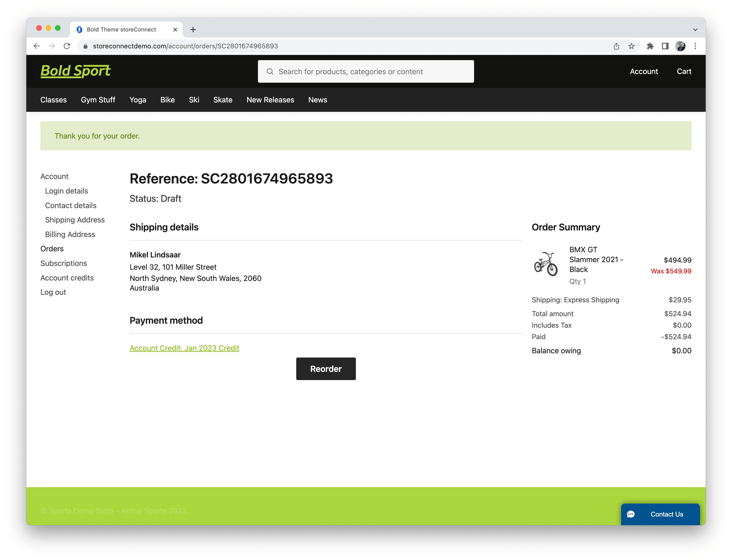Open the share icon in the toolbar
Screen dimensions: 732x560
coord(616,46)
